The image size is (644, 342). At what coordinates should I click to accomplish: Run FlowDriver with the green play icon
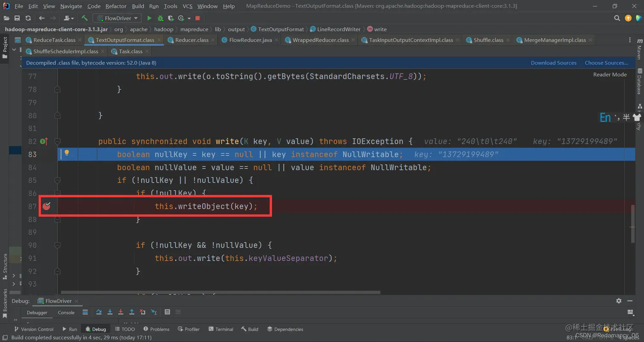click(x=149, y=18)
